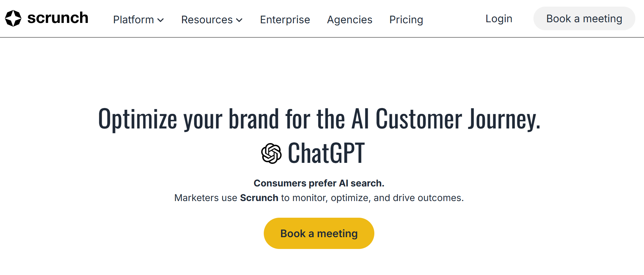
Task: Click the bold Scrunch word in the tagline
Action: click(x=259, y=198)
